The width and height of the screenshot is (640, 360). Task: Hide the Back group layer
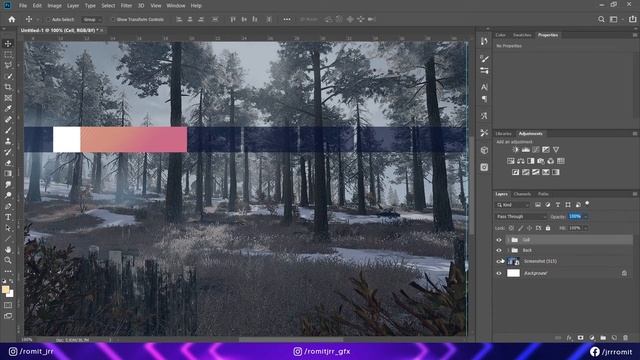499,250
